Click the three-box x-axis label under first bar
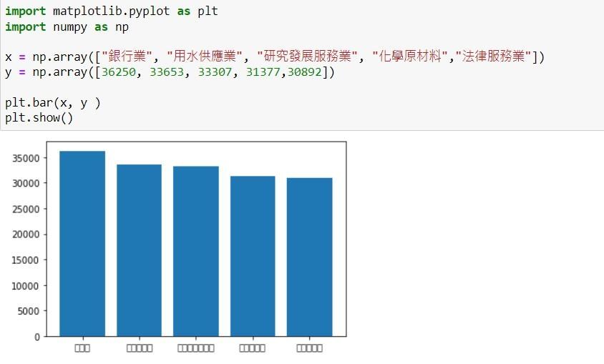This screenshot has height=364, width=604. [x=82, y=348]
